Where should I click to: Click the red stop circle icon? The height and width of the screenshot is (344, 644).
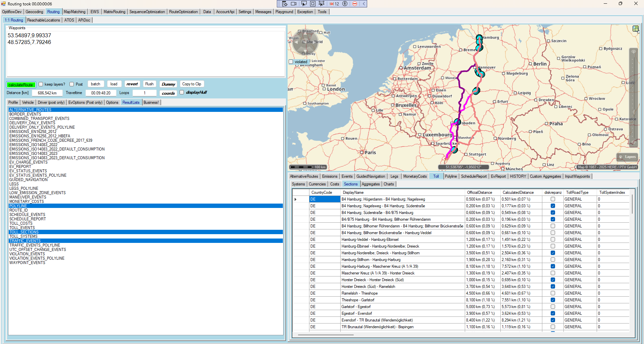[x=355, y=4]
